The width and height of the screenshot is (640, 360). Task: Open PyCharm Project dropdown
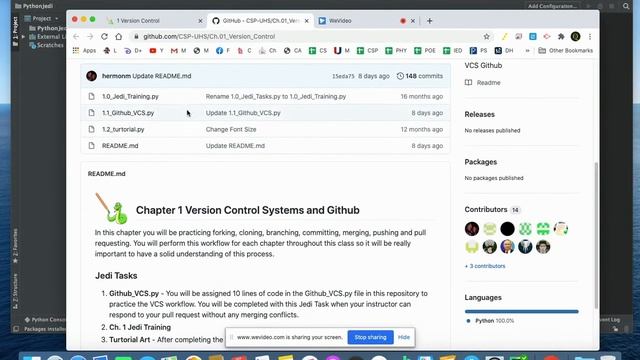tap(42, 19)
